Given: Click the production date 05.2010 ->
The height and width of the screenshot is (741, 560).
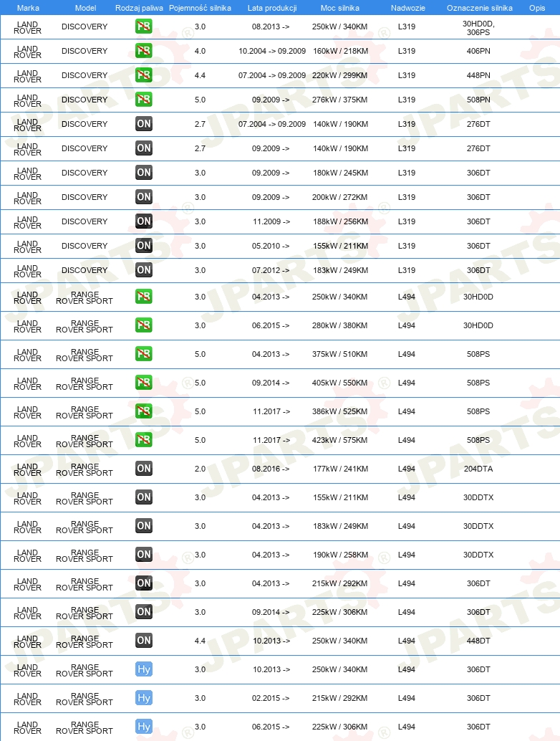Looking at the screenshot, I should click(x=271, y=246).
